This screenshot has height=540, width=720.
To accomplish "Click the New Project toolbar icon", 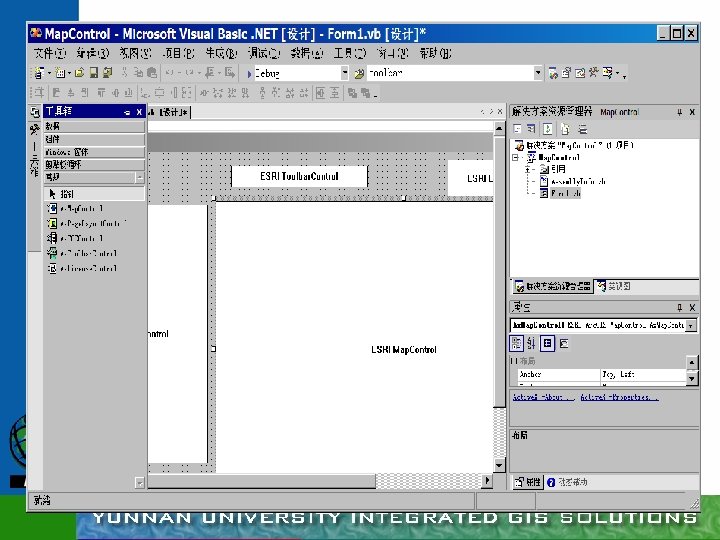I will tap(39, 73).
